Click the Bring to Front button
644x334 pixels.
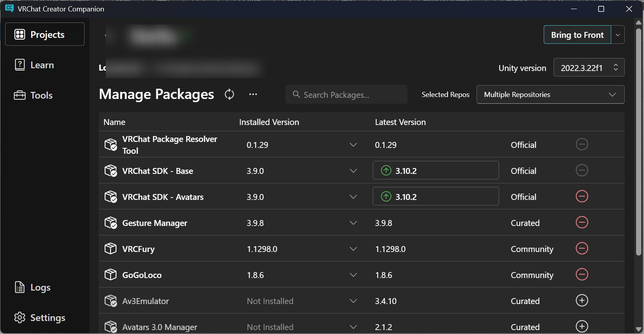click(577, 35)
